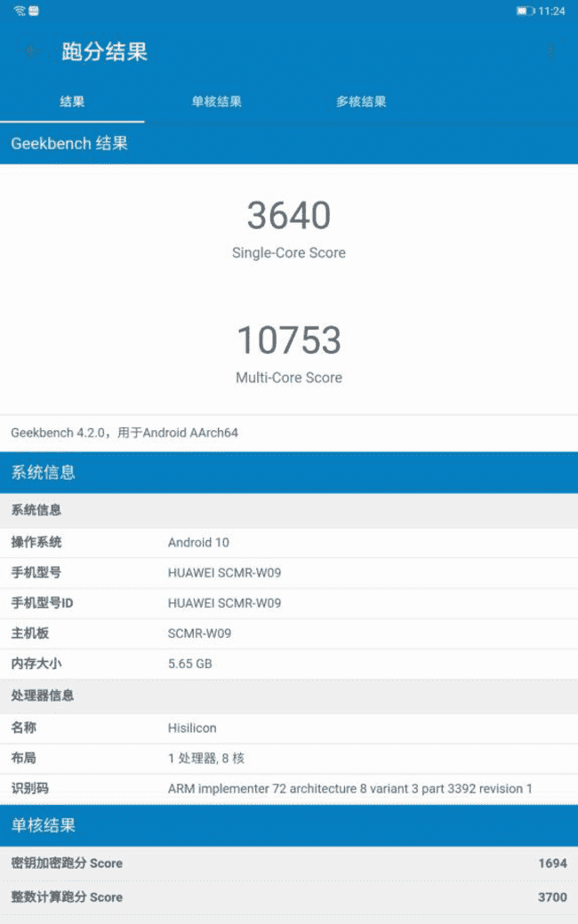The width and height of the screenshot is (578, 924).
Task: Tap the notification icon beside Wi-Fi
Action: click(34, 11)
